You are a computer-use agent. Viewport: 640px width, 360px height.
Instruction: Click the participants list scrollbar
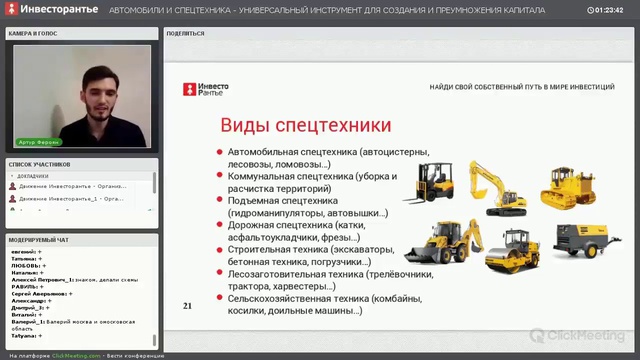(154, 182)
